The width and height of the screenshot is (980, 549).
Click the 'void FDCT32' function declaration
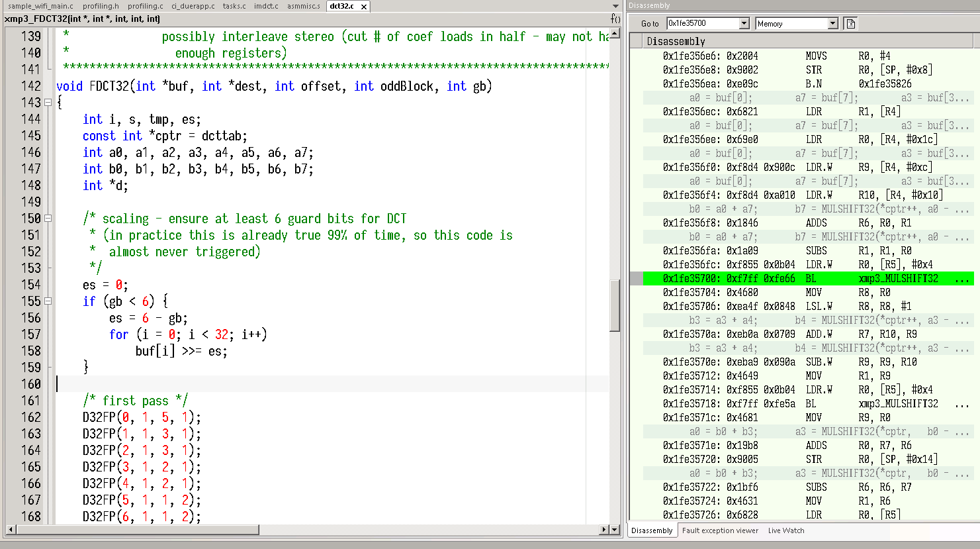274,86
